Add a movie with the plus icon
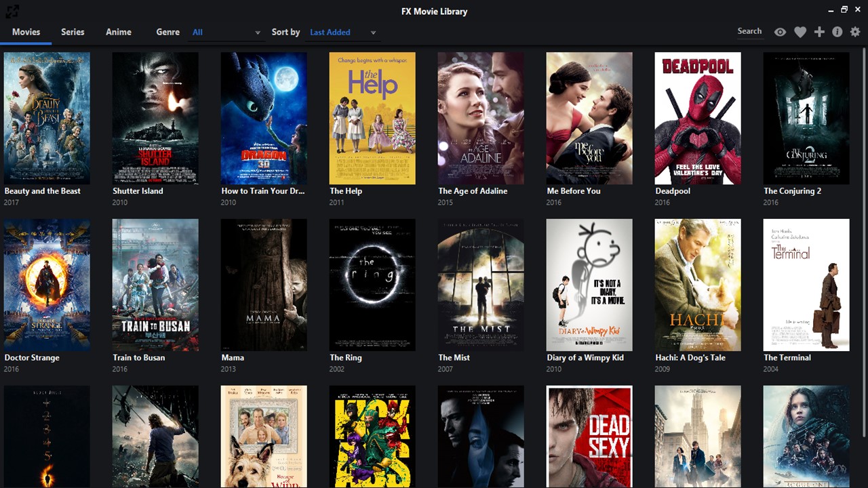The height and width of the screenshot is (488, 868). click(x=819, y=32)
